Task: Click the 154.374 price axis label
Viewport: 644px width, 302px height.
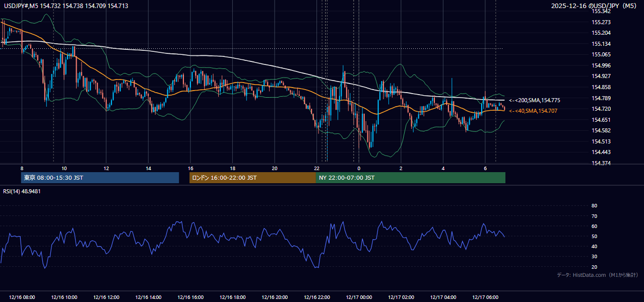Action: point(601,163)
